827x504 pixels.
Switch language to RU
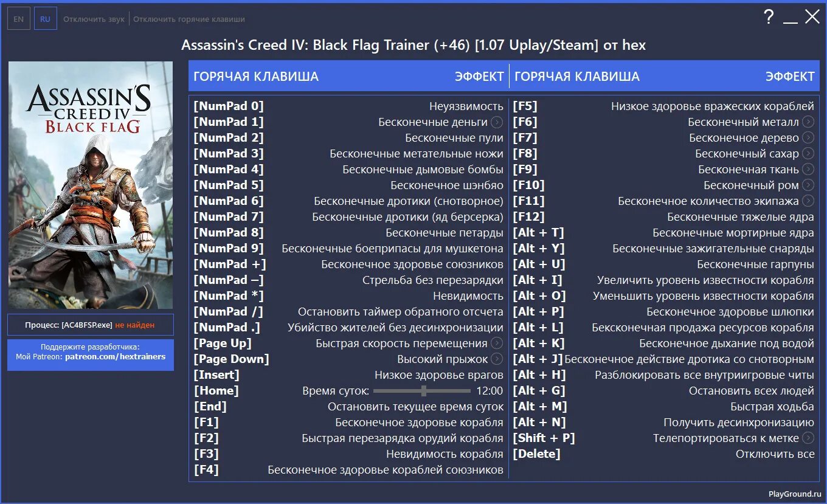coord(45,19)
